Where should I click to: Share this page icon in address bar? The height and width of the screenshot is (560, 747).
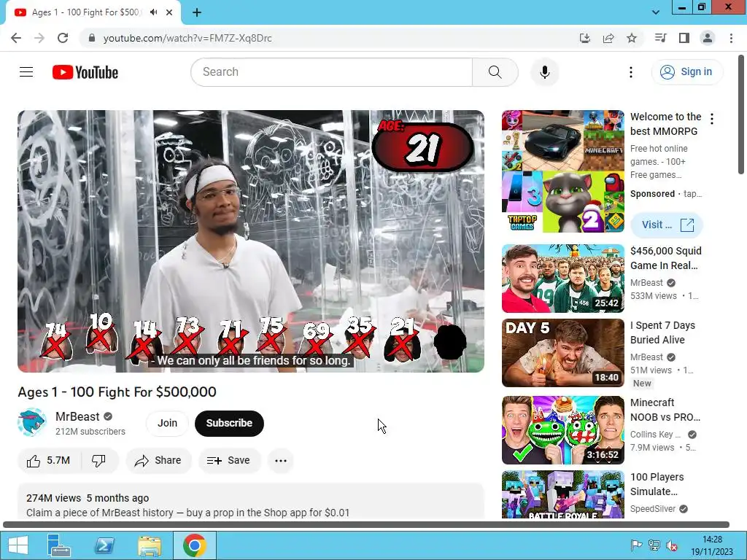[x=608, y=38]
